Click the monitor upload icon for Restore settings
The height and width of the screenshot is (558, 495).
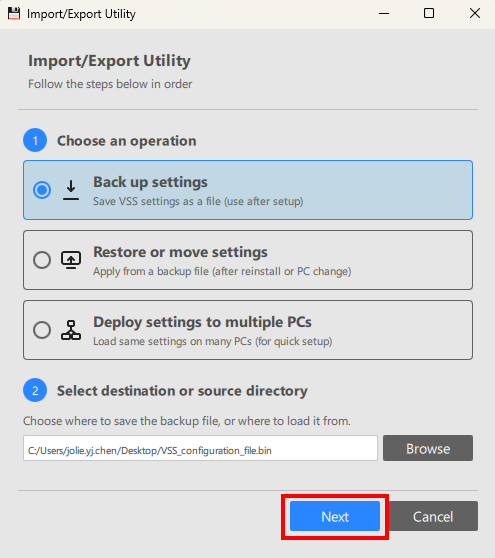[71, 260]
